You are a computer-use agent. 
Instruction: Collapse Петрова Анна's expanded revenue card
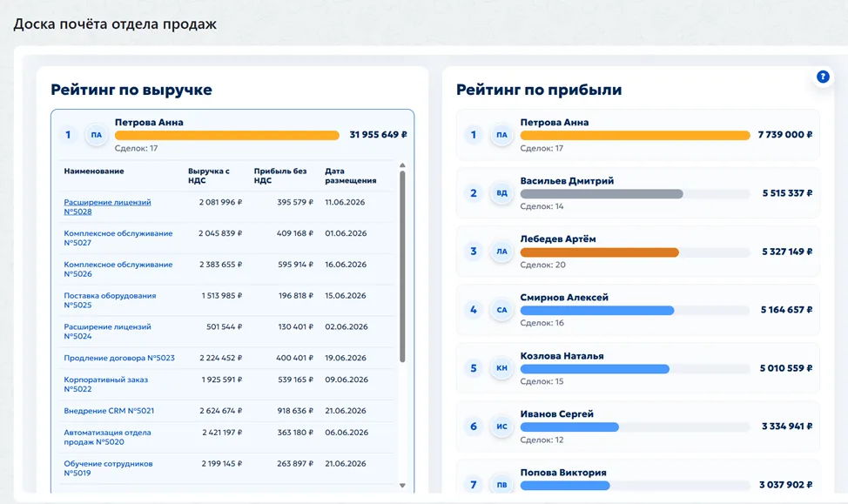point(232,135)
